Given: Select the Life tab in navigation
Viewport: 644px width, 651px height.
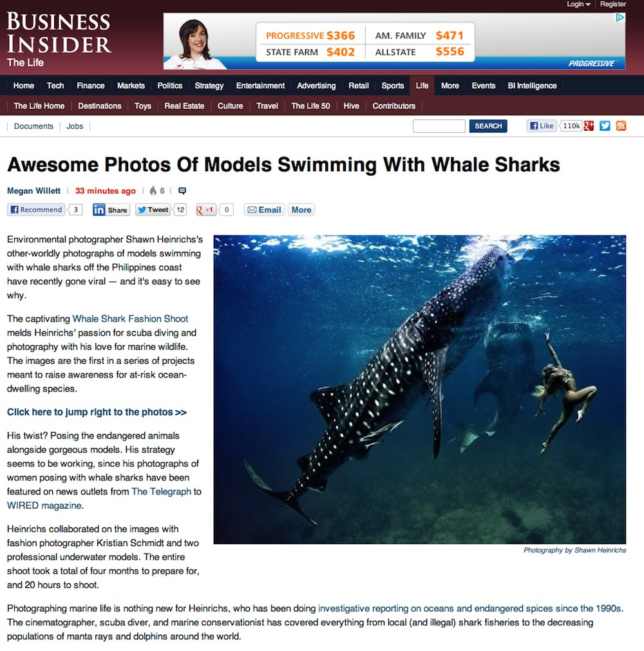Looking at the screenshot, I should 422,86.
